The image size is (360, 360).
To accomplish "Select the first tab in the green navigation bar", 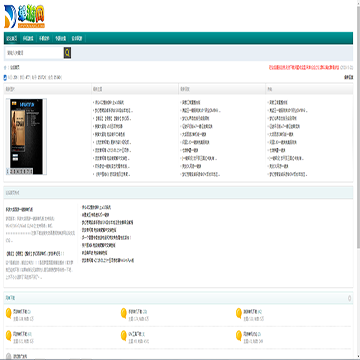I will (12, 39).
